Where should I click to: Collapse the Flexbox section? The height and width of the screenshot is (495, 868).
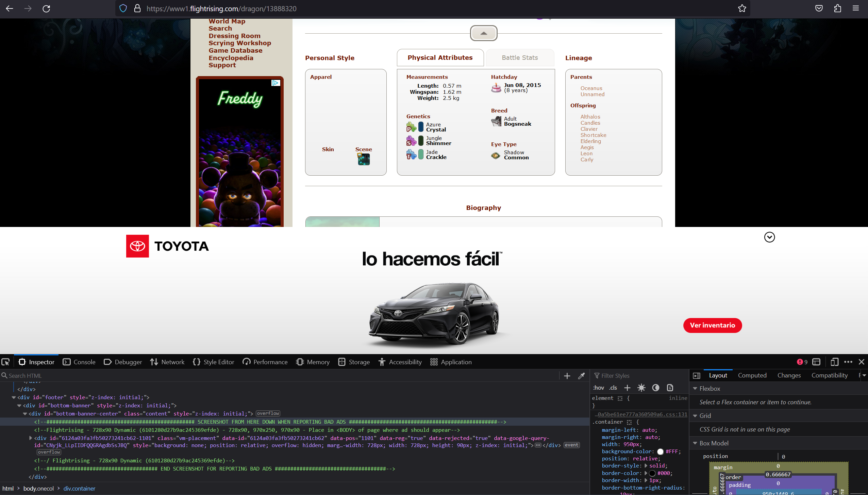(695, 389)
